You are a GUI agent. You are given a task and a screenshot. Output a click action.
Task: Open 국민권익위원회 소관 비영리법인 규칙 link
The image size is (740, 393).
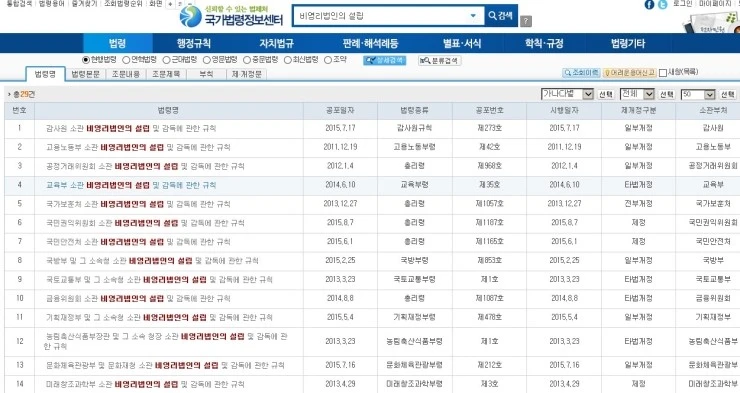click(x=145, y=223)
